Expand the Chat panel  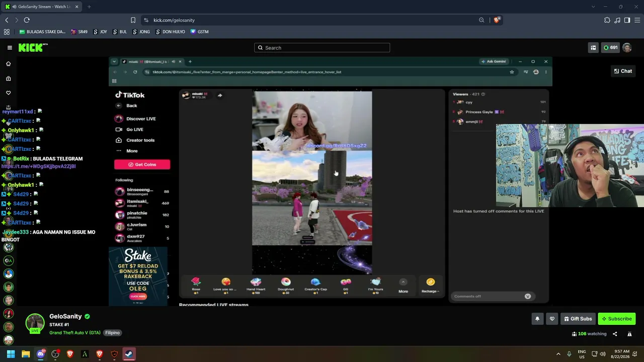(x=623, y=71)
